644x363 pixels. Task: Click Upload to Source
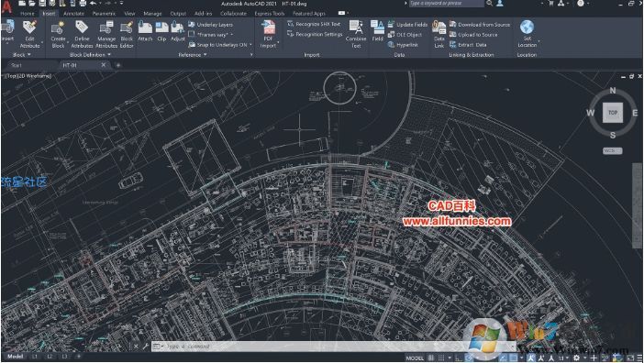[x=473, y=35]
